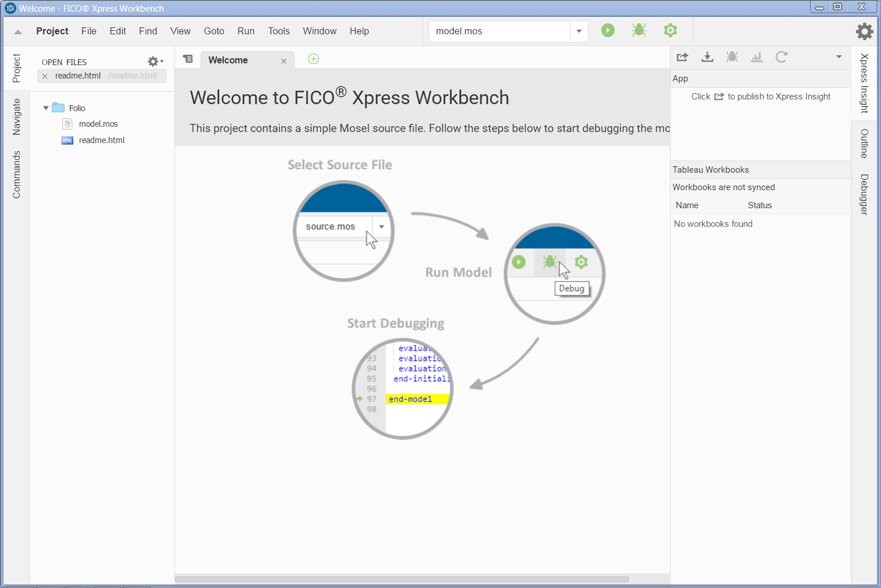Open the source file dropdown arrow
This screenshot has height=588, width=881.
(x=579, y=31)
